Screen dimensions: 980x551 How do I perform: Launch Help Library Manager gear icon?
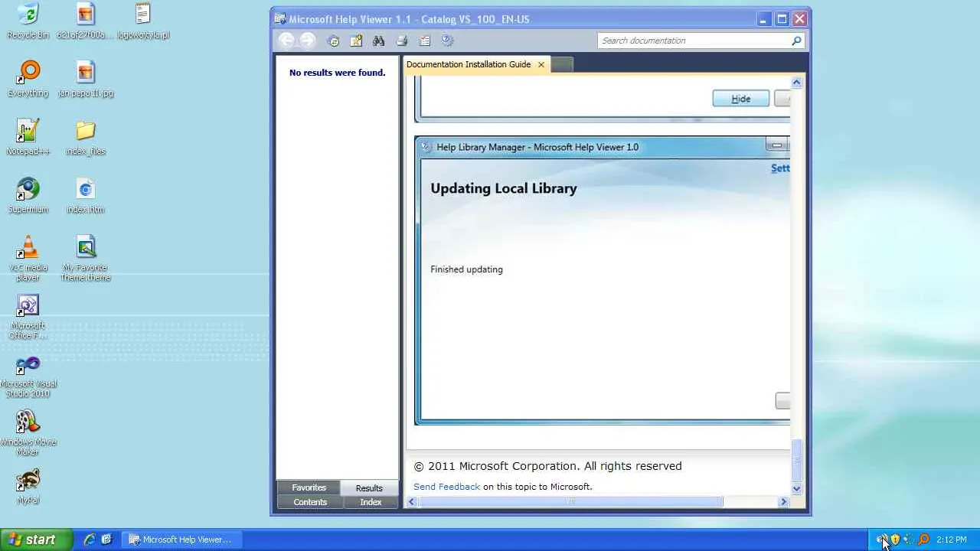448,41
